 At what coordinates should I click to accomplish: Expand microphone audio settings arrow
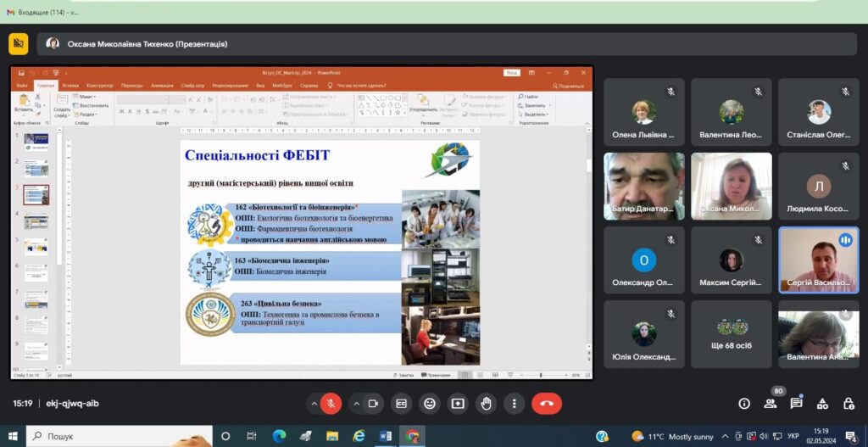(x=314, y=404)
